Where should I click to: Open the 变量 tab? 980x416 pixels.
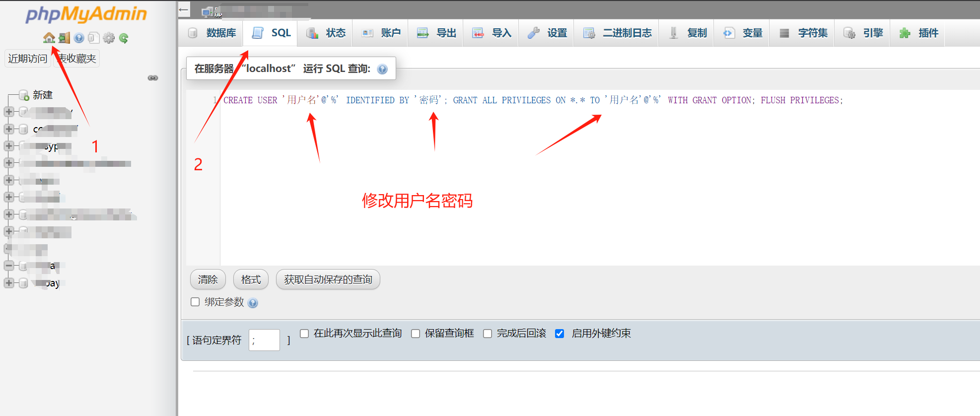742,33
